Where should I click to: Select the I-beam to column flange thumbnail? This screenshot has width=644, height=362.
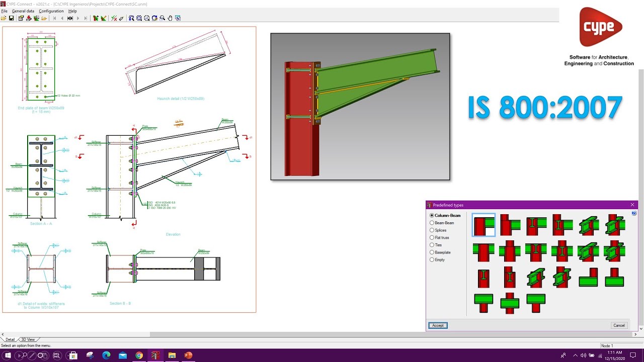537,225
